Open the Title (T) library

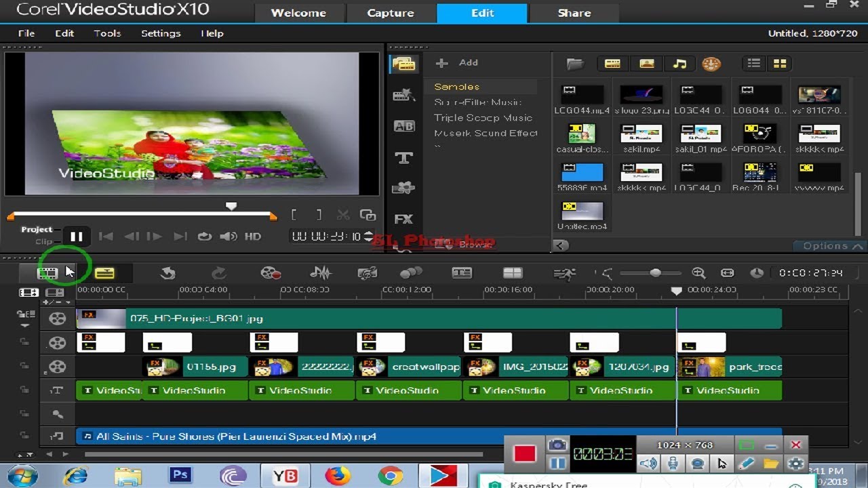[403, 157]
